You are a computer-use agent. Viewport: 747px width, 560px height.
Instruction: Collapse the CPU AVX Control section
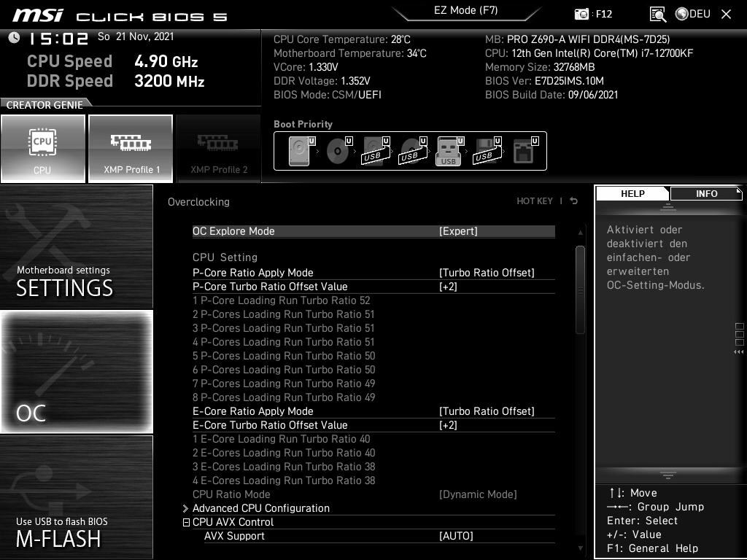tap(186, 522)
